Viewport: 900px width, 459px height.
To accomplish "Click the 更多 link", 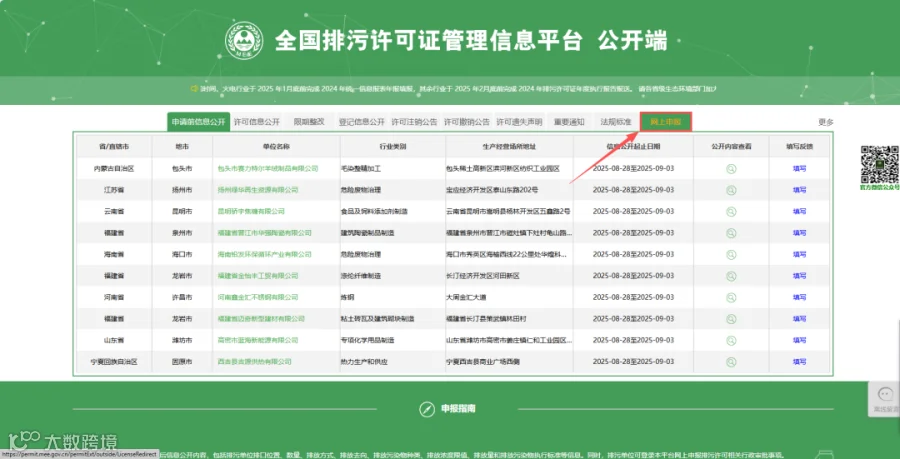I will coord(825,122).
